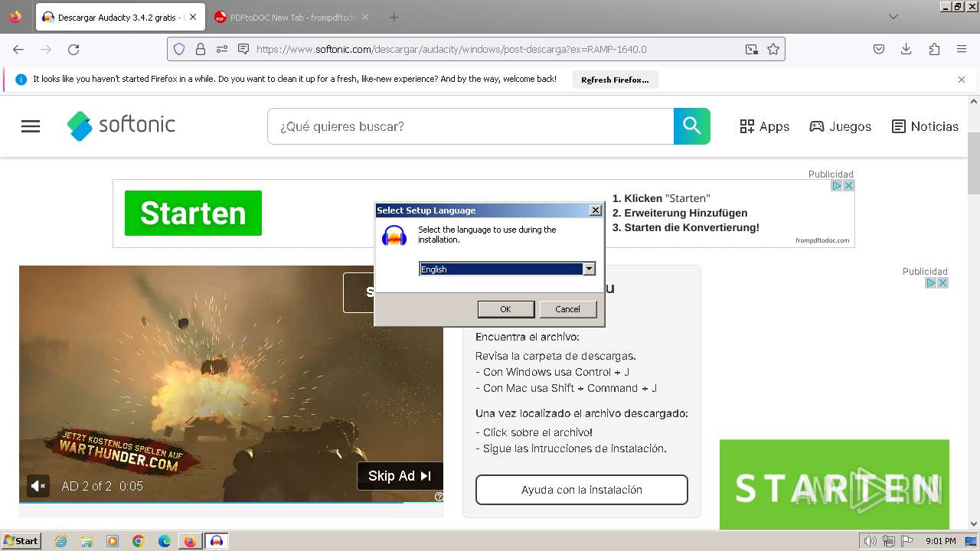Bookmark this page with the star icon
The image size is (980, 551).
click(x=773, y=49)
